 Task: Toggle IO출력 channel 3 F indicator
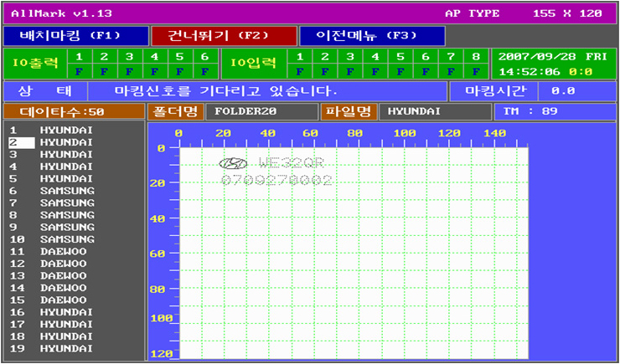[x=129, y=71]
